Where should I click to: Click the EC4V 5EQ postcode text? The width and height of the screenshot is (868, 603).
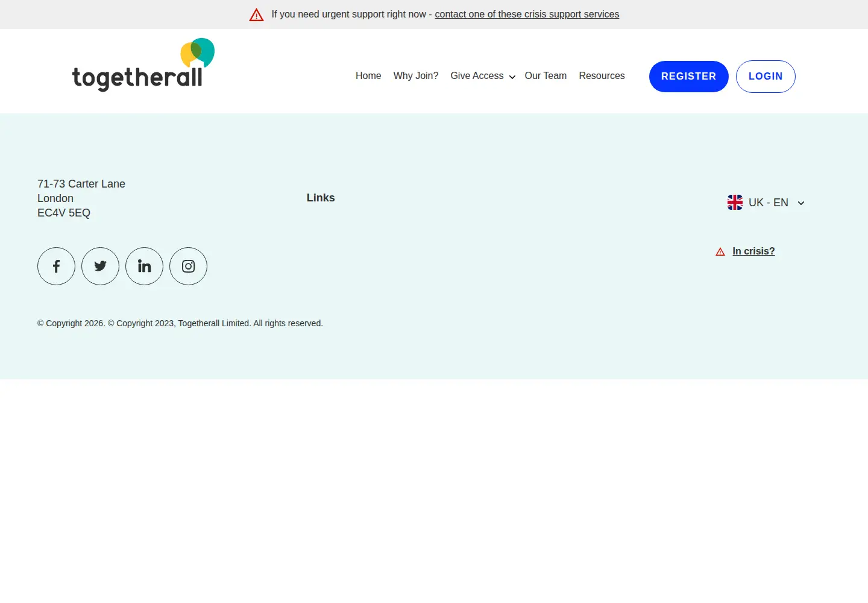point(64,213)
